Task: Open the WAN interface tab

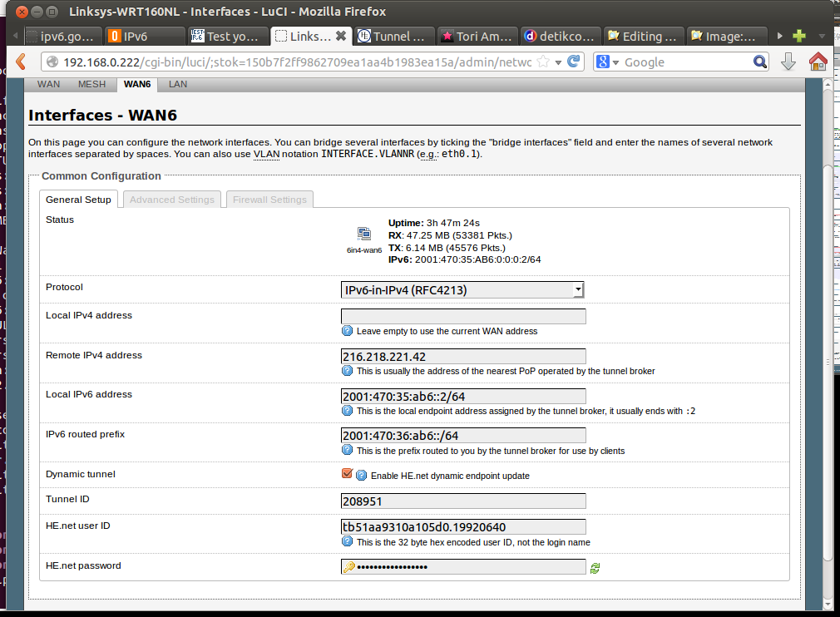Action: coord(49,84)
